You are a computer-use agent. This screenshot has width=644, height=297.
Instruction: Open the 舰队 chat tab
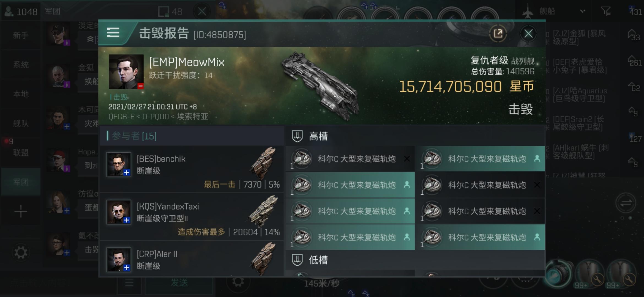coord(21,123)
